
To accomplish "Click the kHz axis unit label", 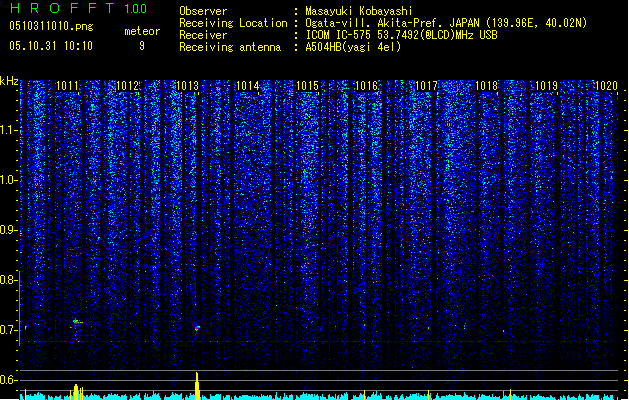I will point(9,81).
